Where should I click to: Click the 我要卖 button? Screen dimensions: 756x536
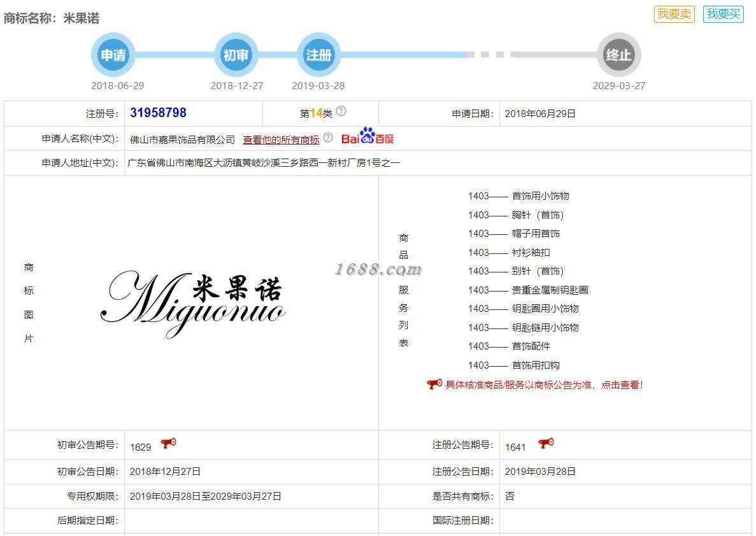pyautogui.click(x=674, y=14)
